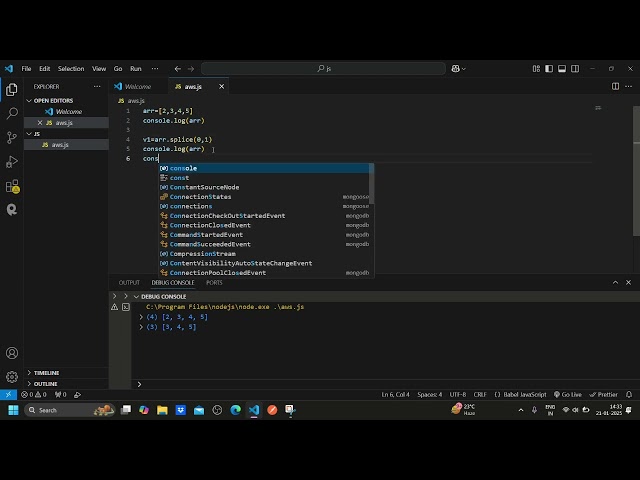640x480 pixels.
Task: Open the Explorer view in activity bar
Action: click(x=12, y=89)
